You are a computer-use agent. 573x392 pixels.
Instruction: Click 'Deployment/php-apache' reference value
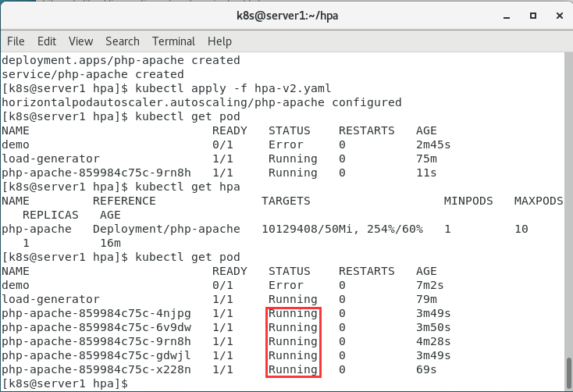click(x=166, y=230)
